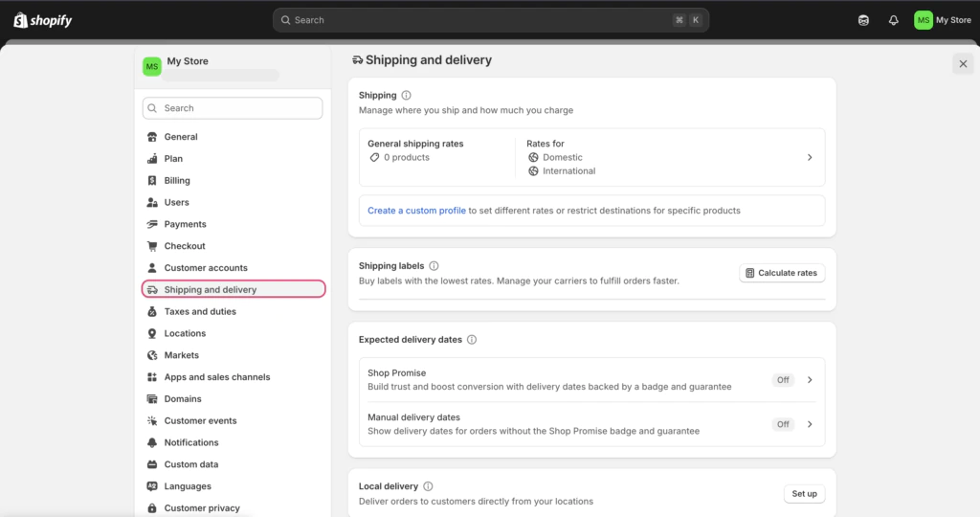The image size is (980, 517).
Task: Click the top bar global Search field
Action: coord(491,20)
